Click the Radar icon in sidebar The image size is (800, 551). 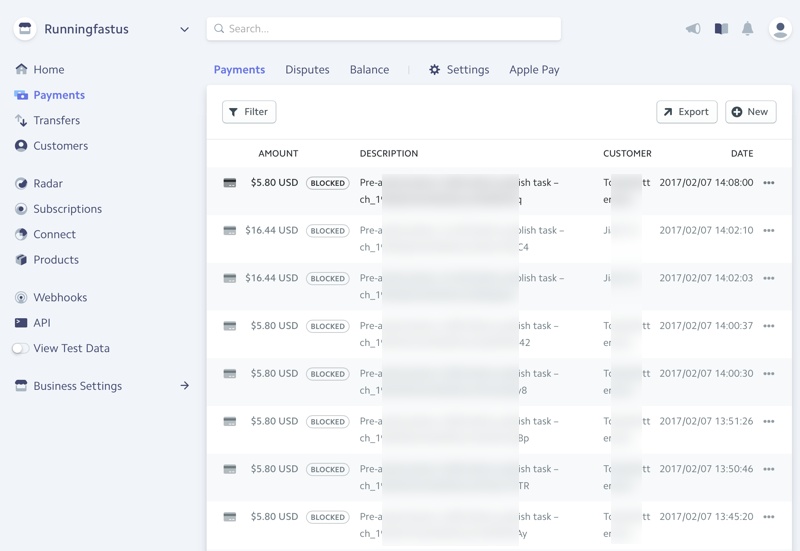21,184
